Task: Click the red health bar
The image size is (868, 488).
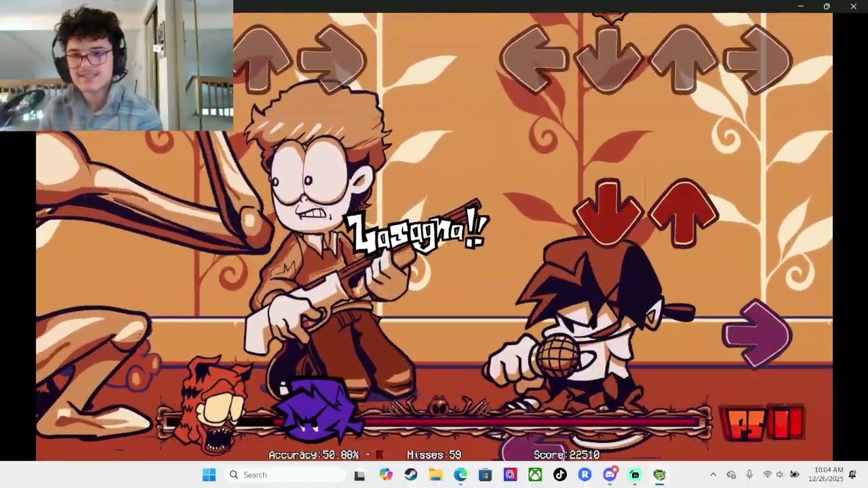Action: pos(434,423)
